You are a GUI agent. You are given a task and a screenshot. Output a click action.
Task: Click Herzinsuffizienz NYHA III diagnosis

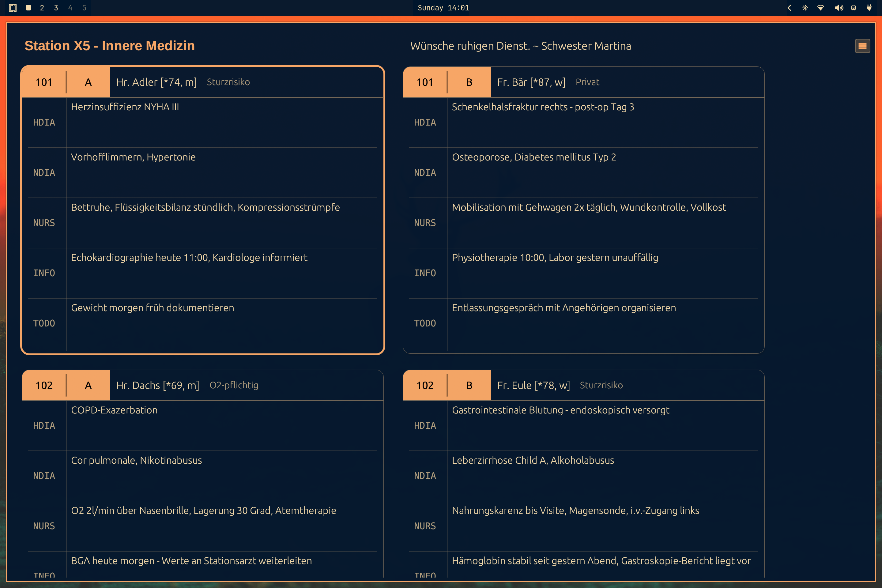point(125,107)
